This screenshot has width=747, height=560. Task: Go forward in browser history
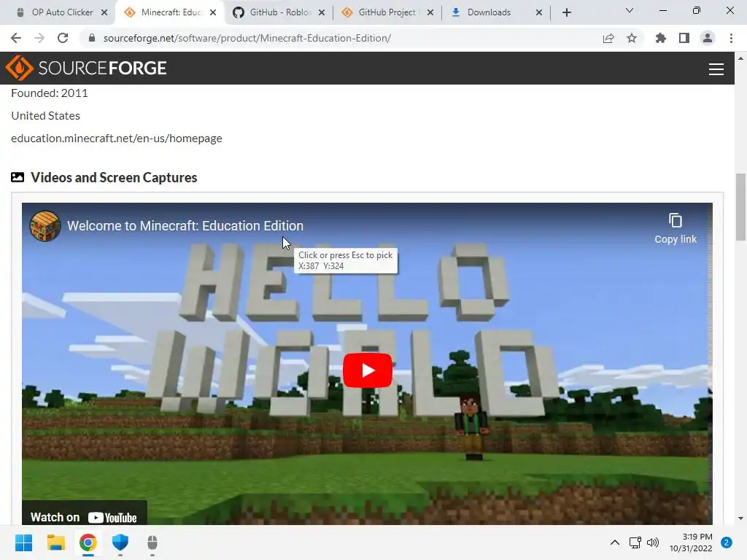pyautogui.click(x=39, y=38)
